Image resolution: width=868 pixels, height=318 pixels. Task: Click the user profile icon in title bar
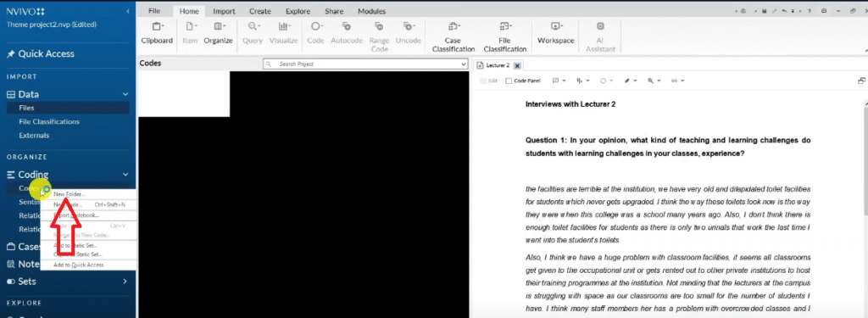(x=743, y=11)
